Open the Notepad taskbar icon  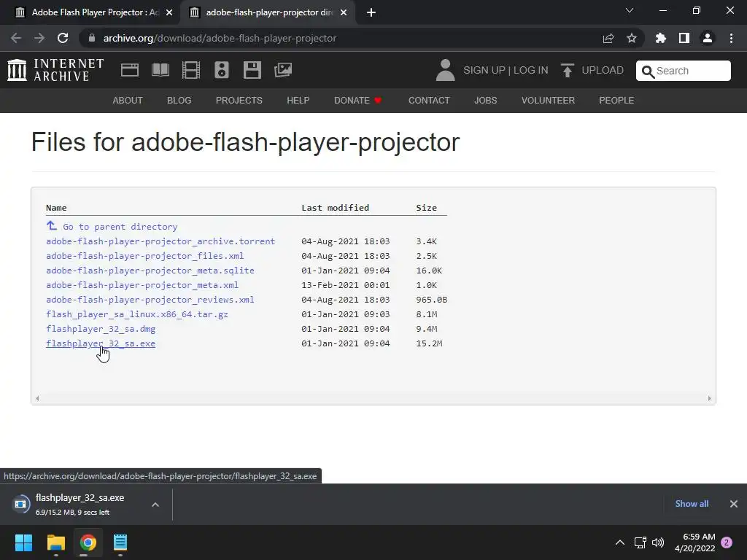120,542
